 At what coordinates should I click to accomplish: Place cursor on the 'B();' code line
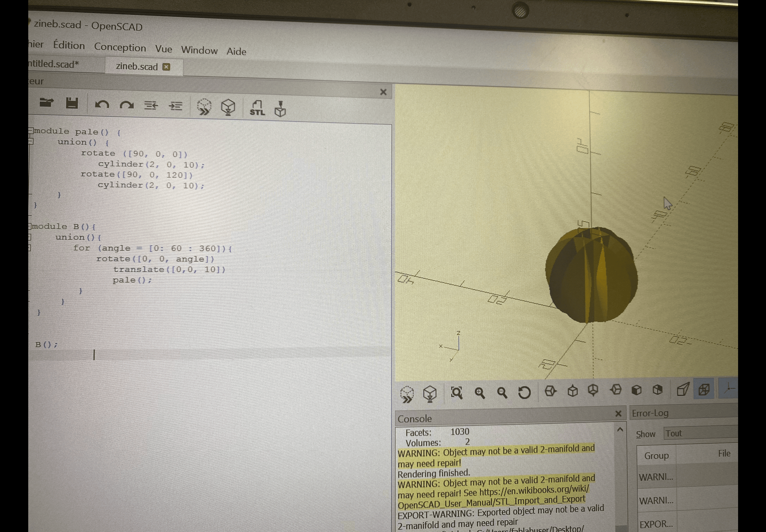point(46,345)
